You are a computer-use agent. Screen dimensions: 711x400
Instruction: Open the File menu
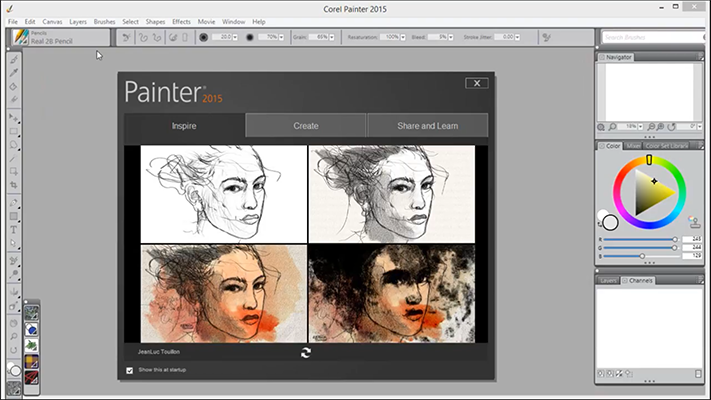tap(13, 22)
